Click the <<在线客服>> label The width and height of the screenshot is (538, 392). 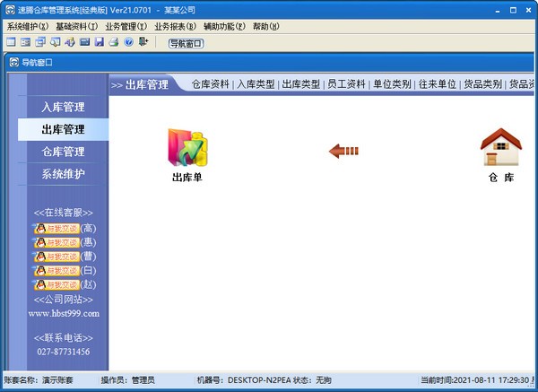(x=64, y=213)
